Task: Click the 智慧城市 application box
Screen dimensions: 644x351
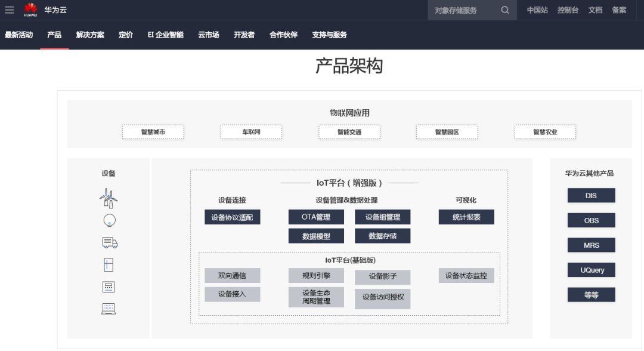Action: click(153, 132)
